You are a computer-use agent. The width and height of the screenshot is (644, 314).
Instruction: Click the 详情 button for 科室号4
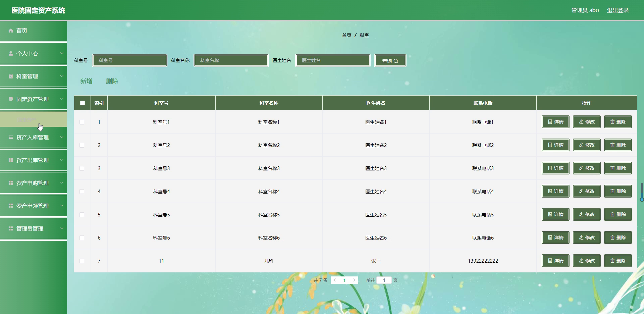[555, 191]
